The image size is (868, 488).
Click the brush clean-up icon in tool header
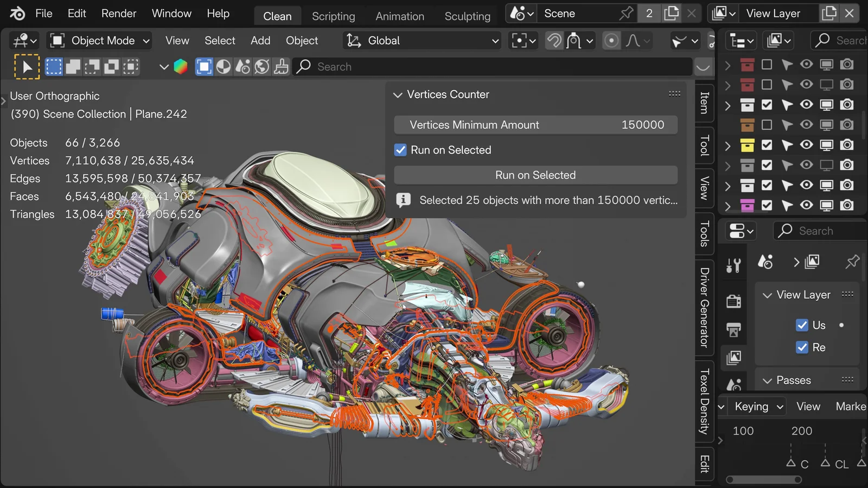tap(281, 67)
